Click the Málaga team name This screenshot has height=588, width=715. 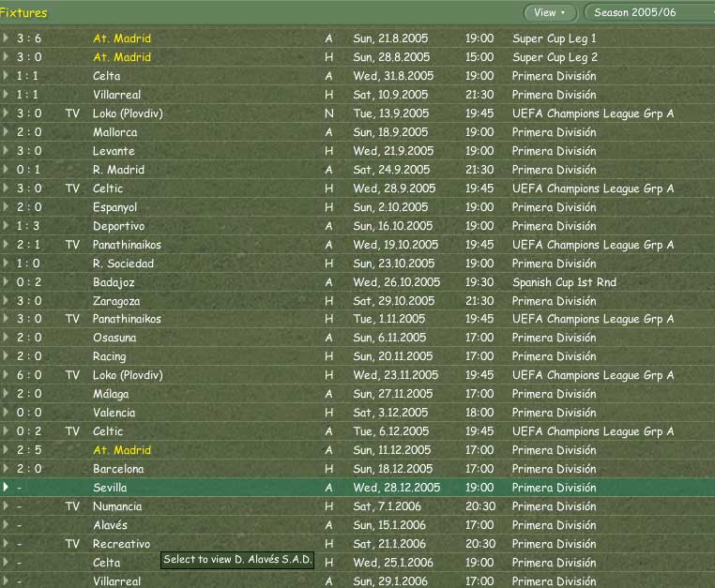click(111, 394)
